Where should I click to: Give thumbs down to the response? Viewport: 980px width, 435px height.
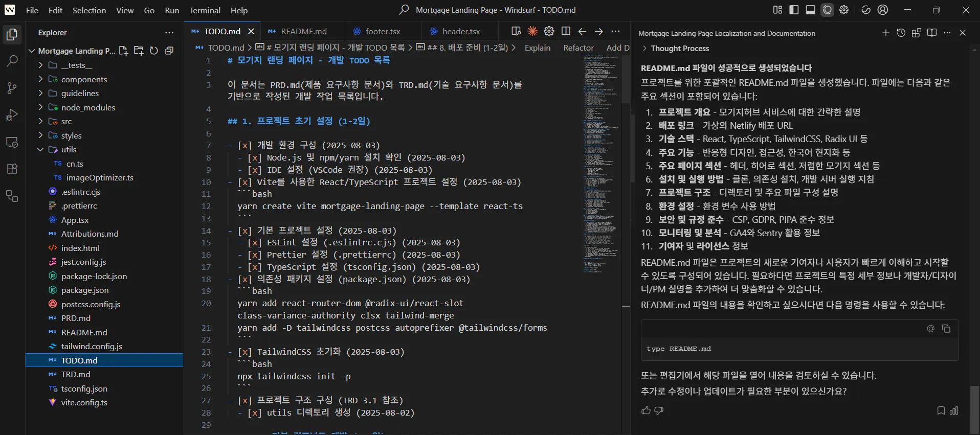pos(659,410)
